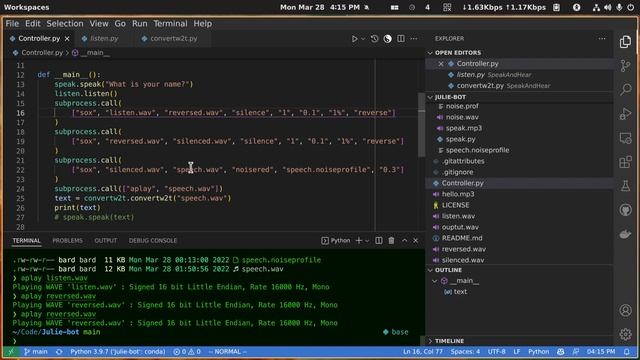Click errors and warnings count in status bar
This screenshot has height=360, width=640.
coord(187,351)
